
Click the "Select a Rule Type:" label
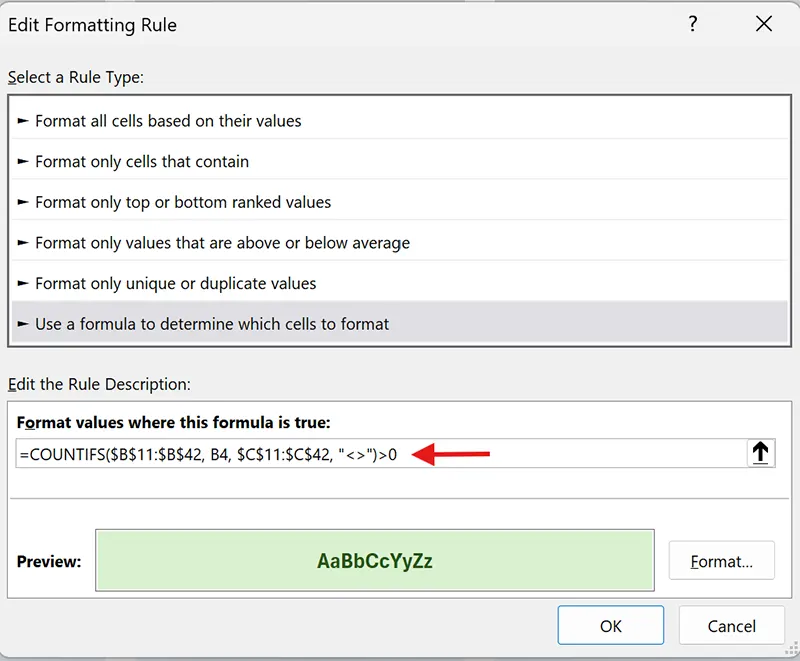76,77
